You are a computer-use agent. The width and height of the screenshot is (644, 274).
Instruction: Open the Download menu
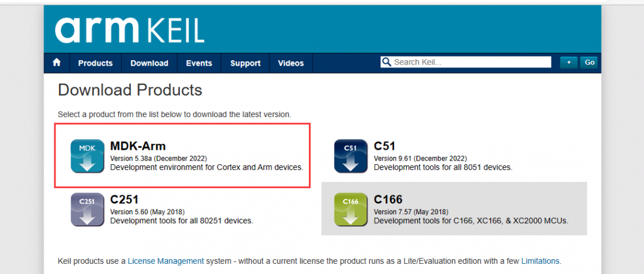149,63
